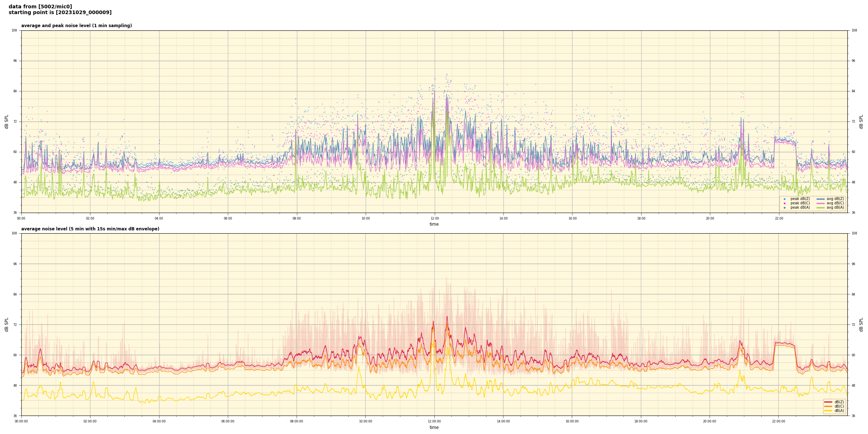Image resolution: width=868 pixels, height=434 pixels.
Task: Click the 'time' axis label under top chart
Action: 434,224
